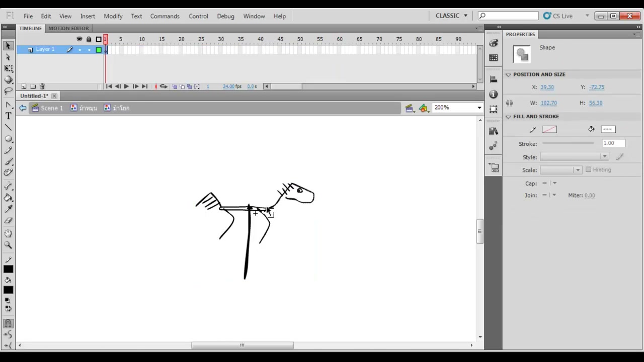Screen dimensions: 644x362
Task: Pick the Eyedropper tool
Action: 8,209
